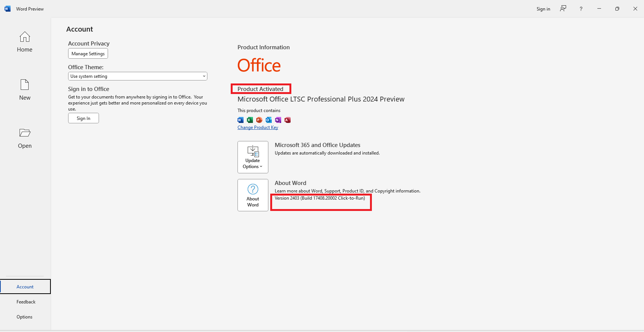This screenshot has height=332, width=644.
Task: Click the Word icon under product contains
Action: click(x=241, y=120)
